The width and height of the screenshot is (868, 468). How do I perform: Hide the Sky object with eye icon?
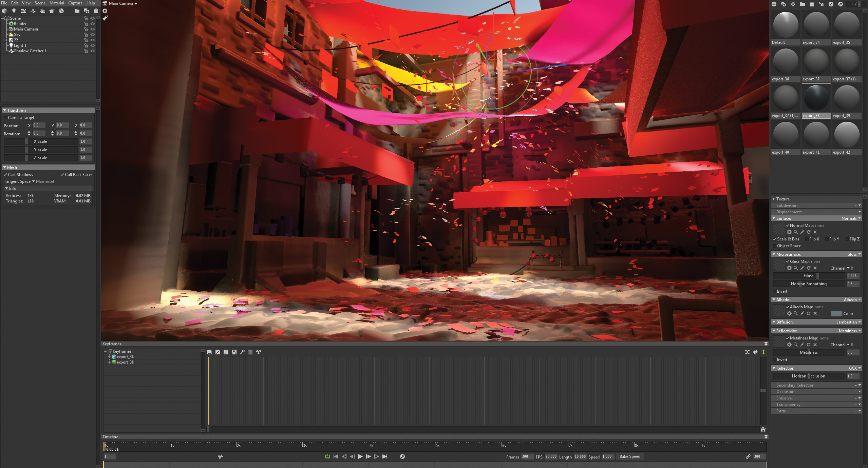pyautogui.click(x=93, y=35)
